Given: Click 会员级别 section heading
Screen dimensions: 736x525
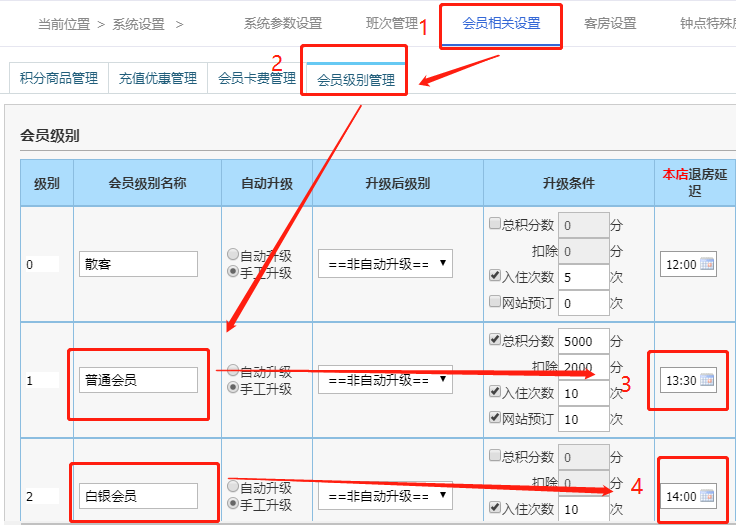Looking at the screenshot, I should (50, 136).
